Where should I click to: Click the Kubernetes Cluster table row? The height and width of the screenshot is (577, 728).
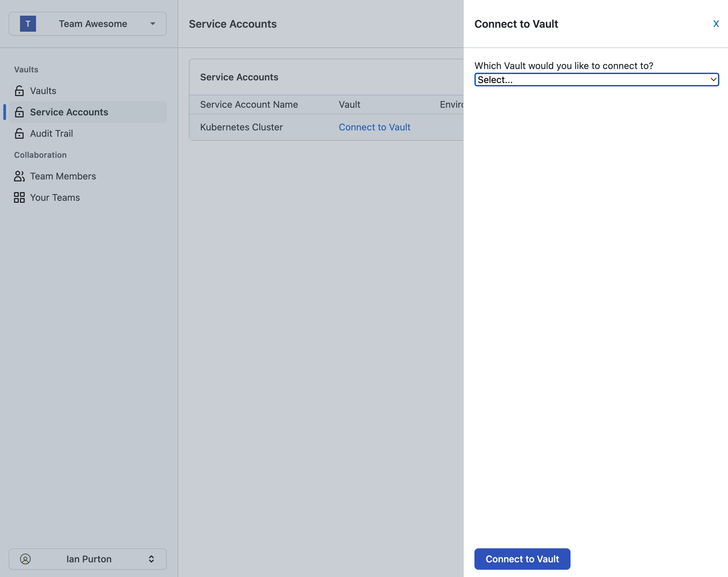pyautogui.click(x=241, y=127)
